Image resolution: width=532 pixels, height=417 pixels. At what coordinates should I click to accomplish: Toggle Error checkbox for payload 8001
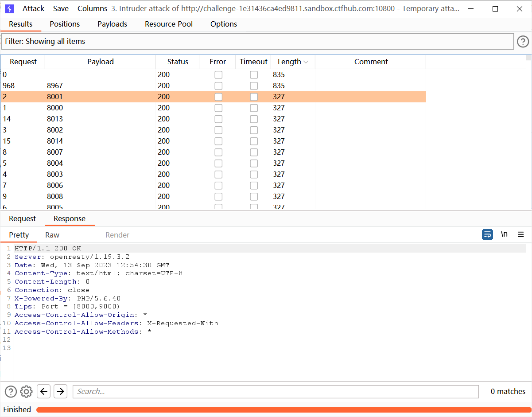pyautogui.click(x=218, y=97)
